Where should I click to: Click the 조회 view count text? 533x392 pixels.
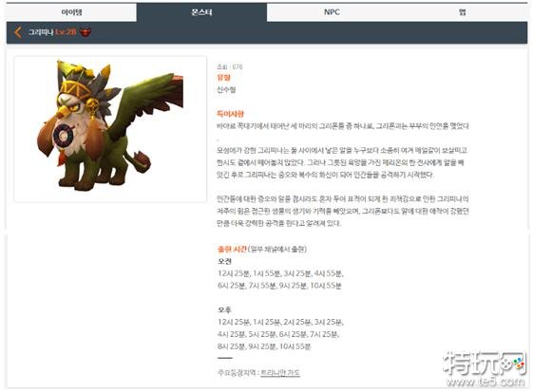(230, 67)
